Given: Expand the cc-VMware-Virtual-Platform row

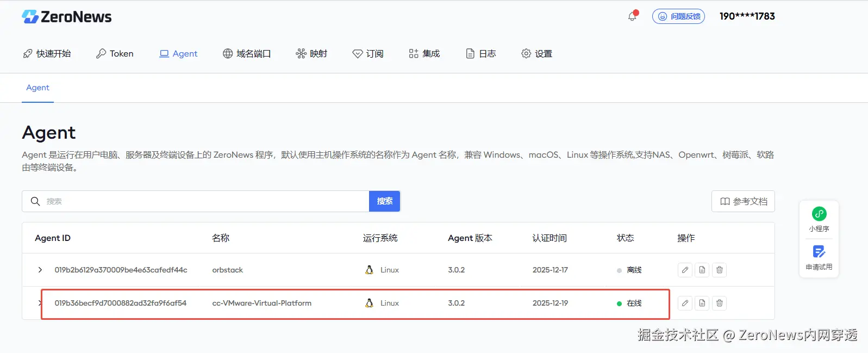Looking at the screenshot, I should pos(40,303).
